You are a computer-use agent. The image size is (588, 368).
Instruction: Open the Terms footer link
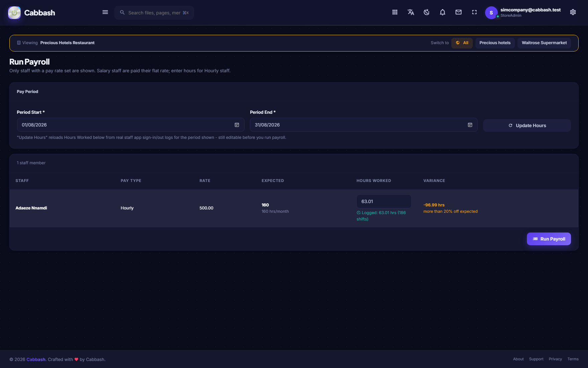tap(573, 359)
